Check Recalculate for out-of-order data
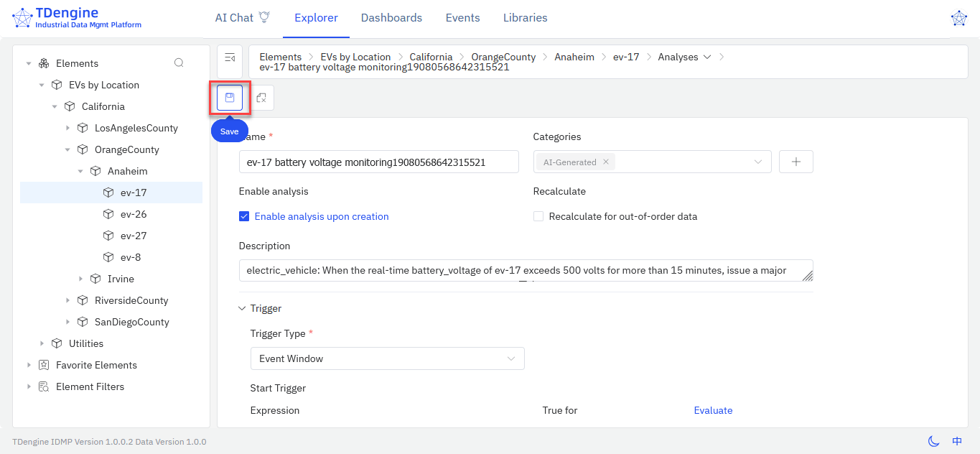980x454 pixels. pos(538,216)
